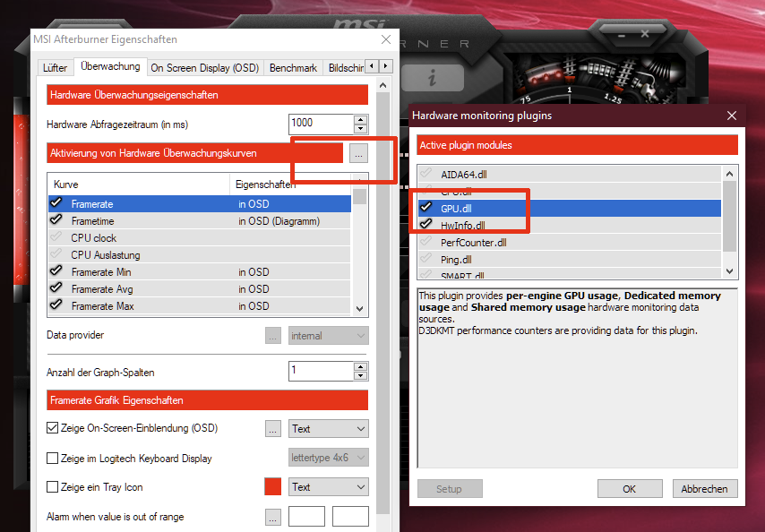
Task: Select Überwachung tab
Action: tap(110, 66)
